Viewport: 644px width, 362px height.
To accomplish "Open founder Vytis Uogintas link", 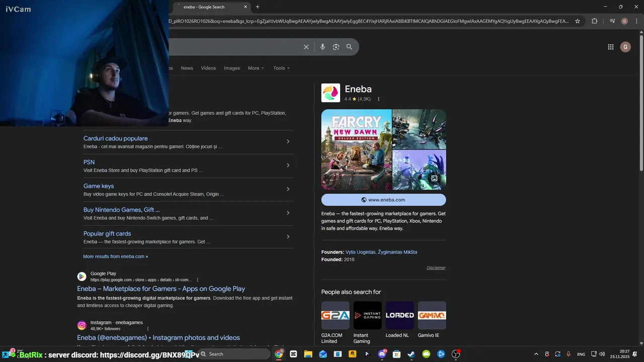I will 360,252.
